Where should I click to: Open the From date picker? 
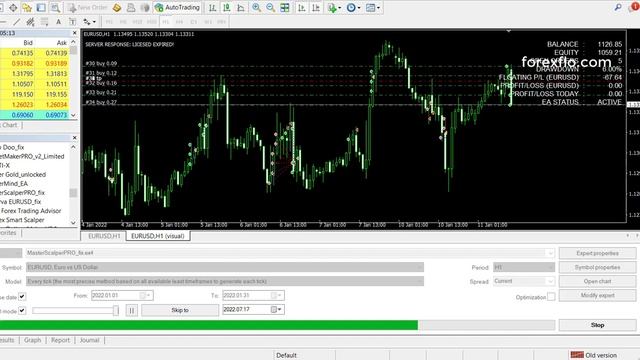pyautogui.click(x=145, y=295)
